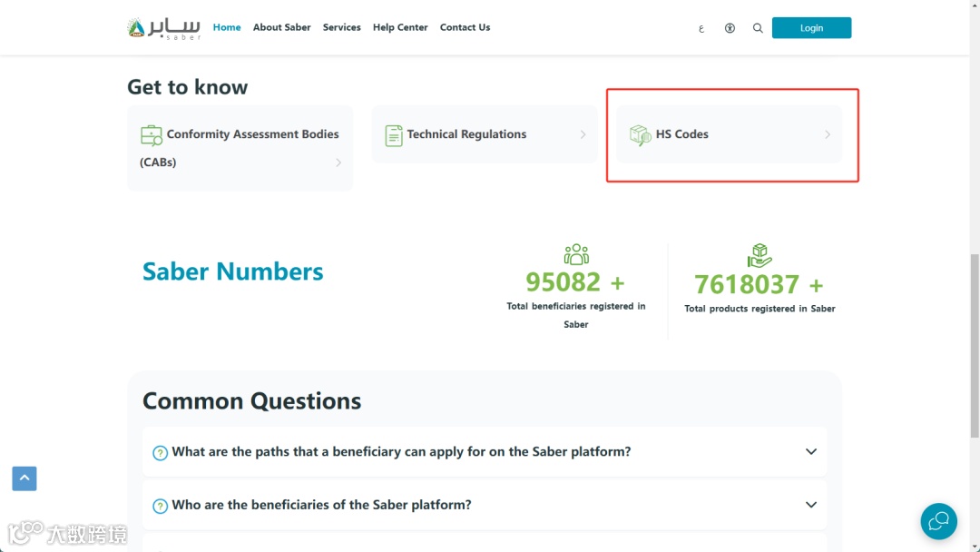The width and height of the screenshot is (980, 552).
Task: Click Technical Regulations card arrow
Action: click(x=583, y=134)
